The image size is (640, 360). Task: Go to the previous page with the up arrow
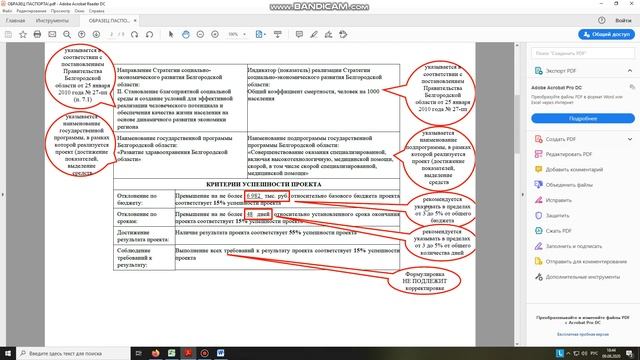pos(82,35)
